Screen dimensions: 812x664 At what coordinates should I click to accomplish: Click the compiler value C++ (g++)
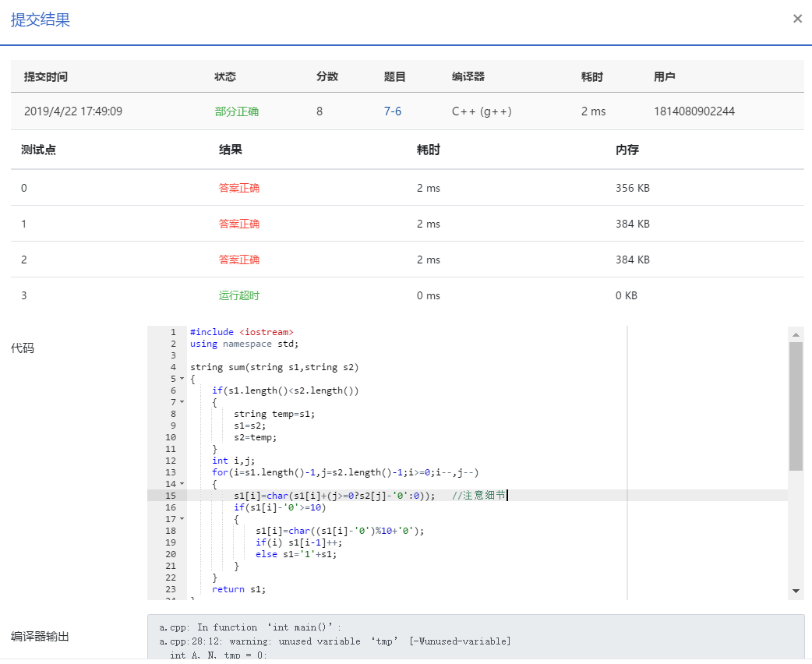[x=482, y=111]
